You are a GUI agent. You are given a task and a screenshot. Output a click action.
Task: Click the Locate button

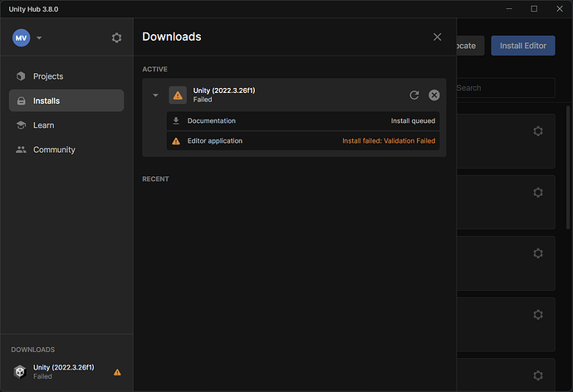467,46
